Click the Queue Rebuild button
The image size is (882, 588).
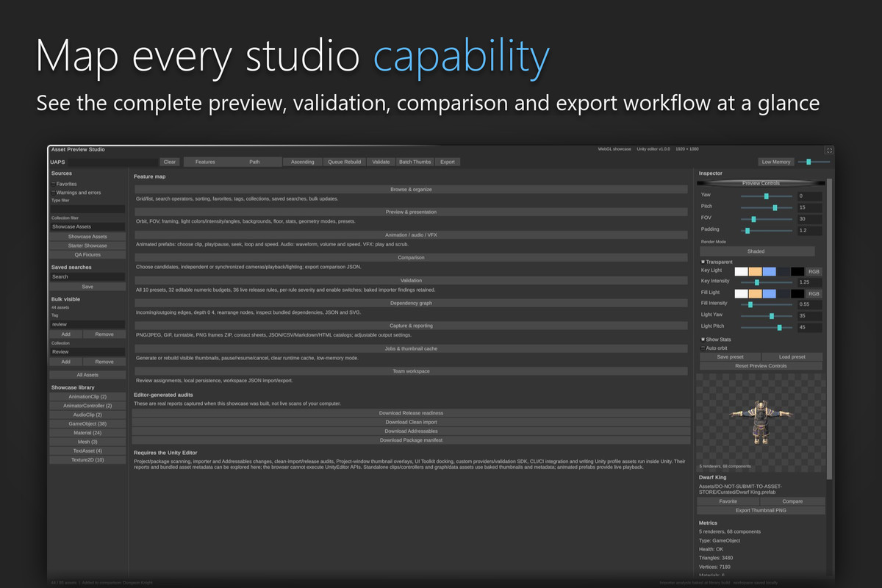click(x=344, y=162)
